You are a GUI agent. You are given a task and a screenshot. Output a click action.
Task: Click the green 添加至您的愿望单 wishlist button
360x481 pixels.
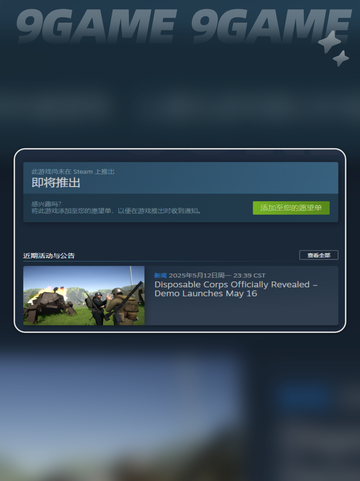pyautogui.click(x=291, y=208)
